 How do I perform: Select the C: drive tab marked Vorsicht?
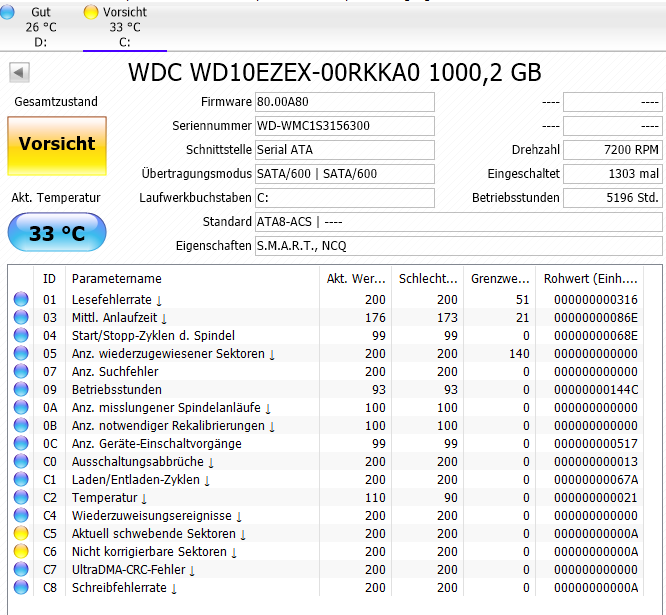click(124, 27)
